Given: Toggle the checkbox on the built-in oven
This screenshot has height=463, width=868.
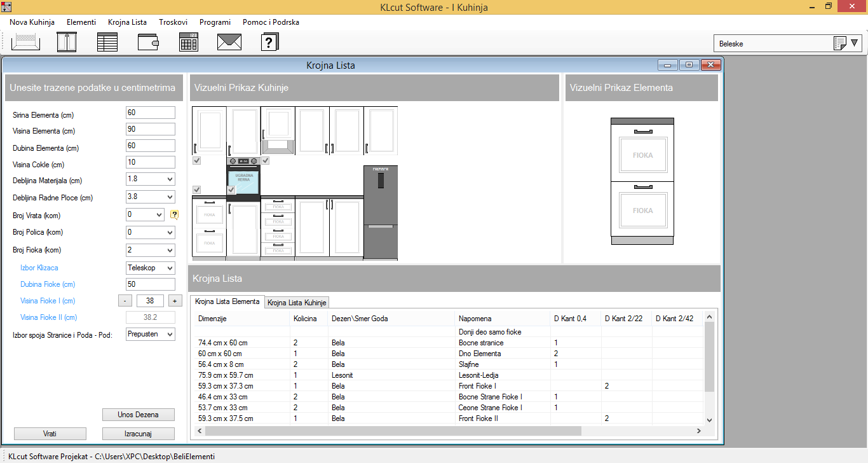Looking at the screenshot, I should (x=231, y=190).
